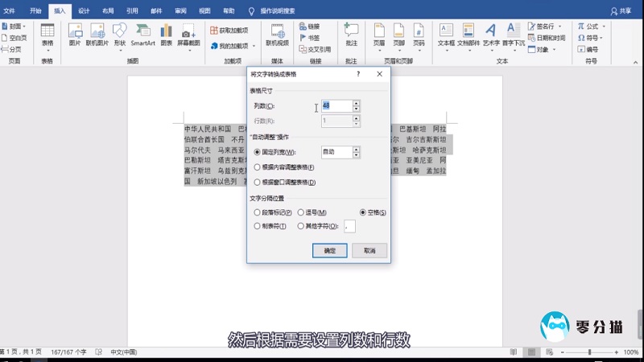Screen dimensions: 644x362
Task: Select the 固定列宽 radio button
Action: [258, 152]
